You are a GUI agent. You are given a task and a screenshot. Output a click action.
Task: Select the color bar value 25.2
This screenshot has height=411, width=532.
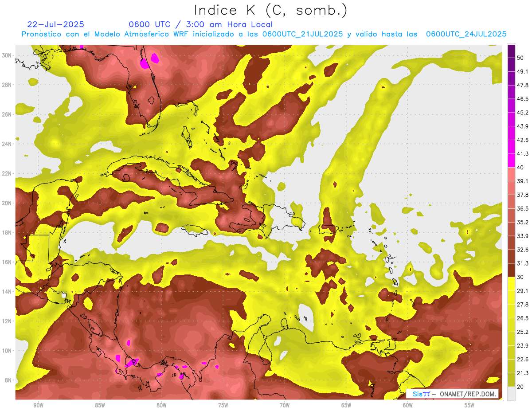click(x=523, y=332)
